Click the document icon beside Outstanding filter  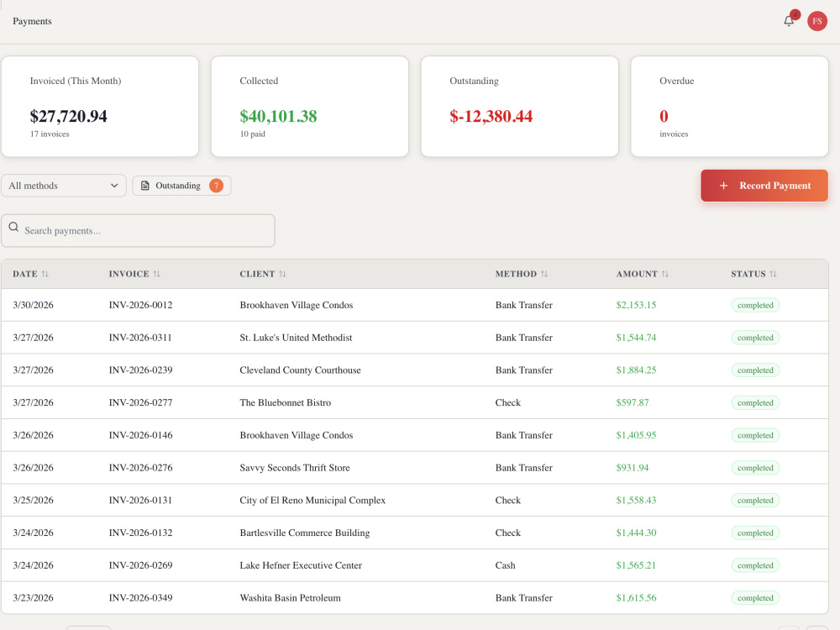point(144,186)
